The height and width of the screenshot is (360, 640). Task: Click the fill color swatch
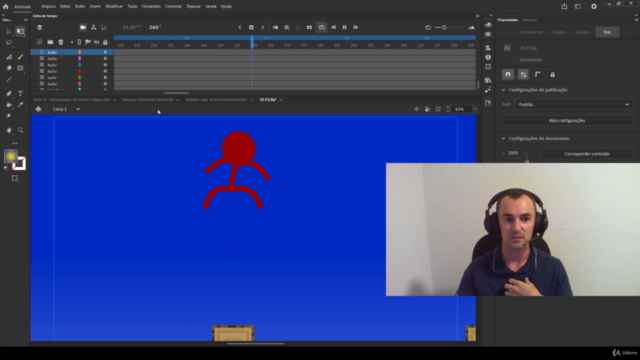(x=11, y=156)
